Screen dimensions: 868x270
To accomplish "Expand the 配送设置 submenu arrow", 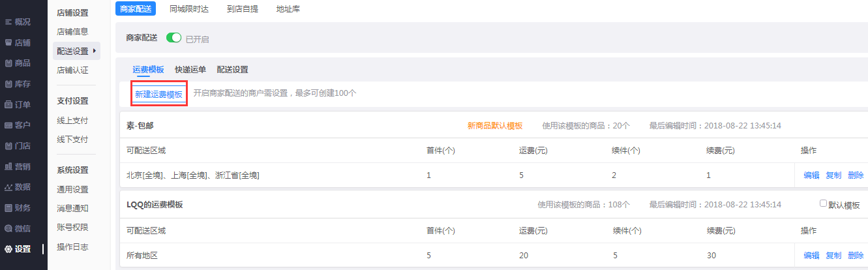I will (95, 51).
